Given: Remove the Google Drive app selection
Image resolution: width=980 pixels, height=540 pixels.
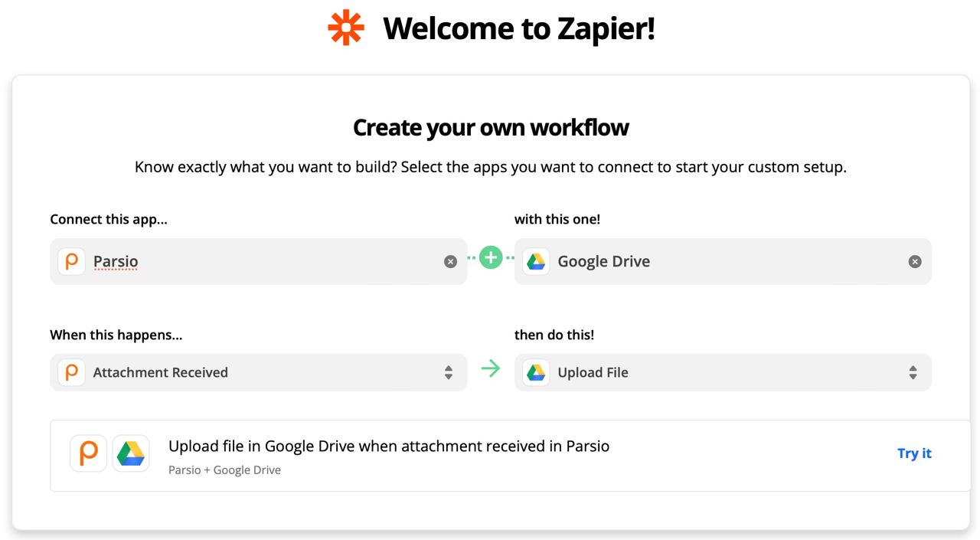Looking at the screenshot, I should coord(914,262).
